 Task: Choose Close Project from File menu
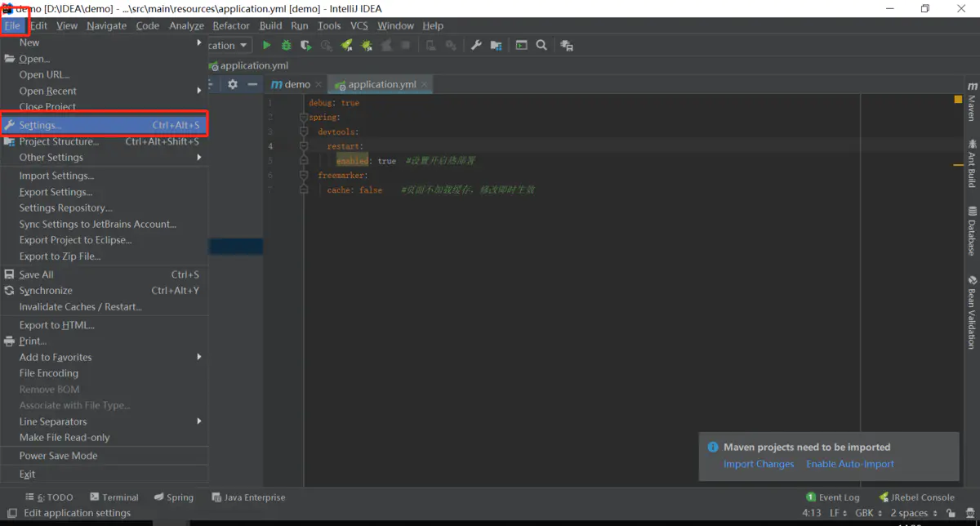pos(104,107)
